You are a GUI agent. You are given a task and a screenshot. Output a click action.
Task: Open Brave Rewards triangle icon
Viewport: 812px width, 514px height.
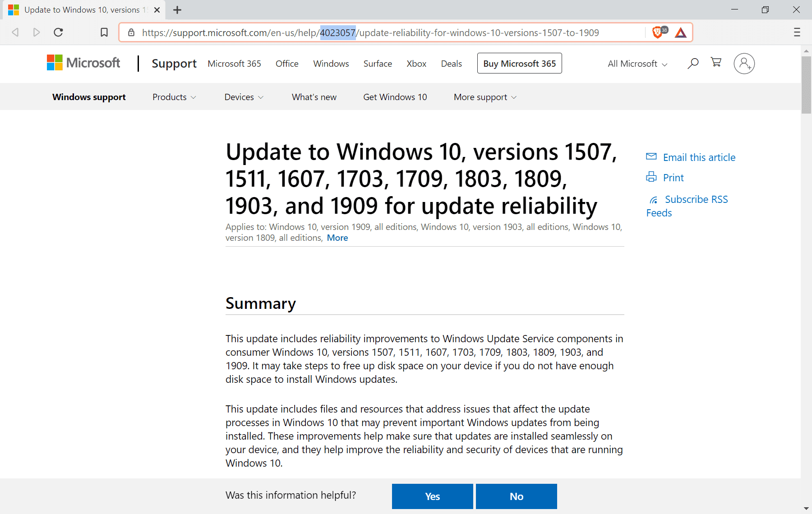click(681, 32)
